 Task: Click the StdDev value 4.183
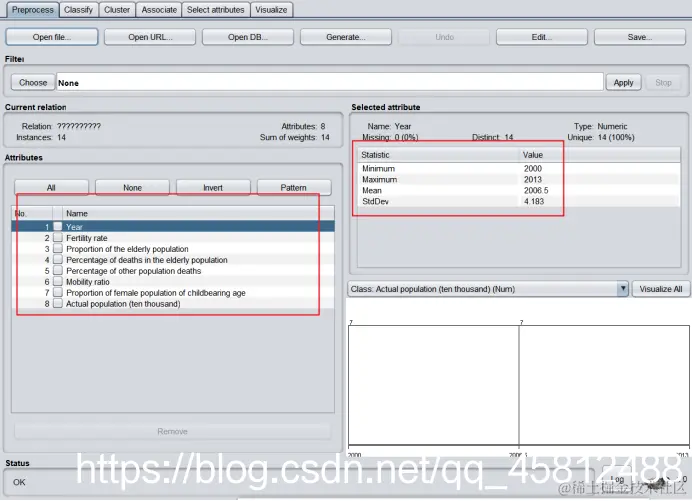[534, 202]
